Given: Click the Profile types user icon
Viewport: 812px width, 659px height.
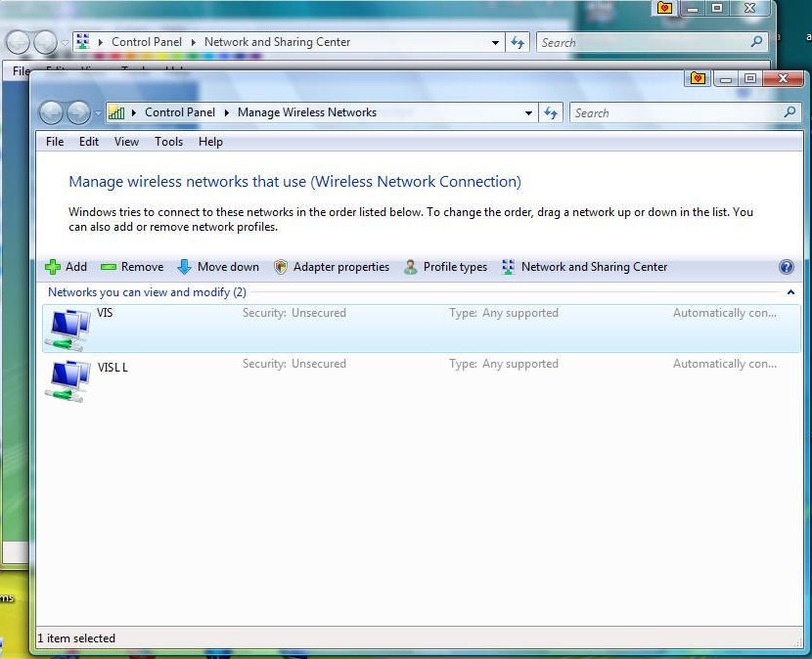Looking at the screenshot, I should pos(411,267).
